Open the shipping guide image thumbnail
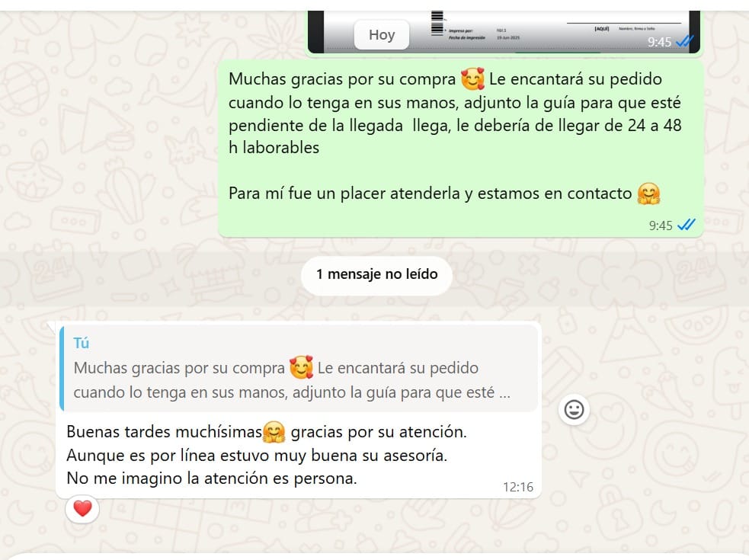The height and width of the screenshot is (560, 749). click(x=504, y=31)
